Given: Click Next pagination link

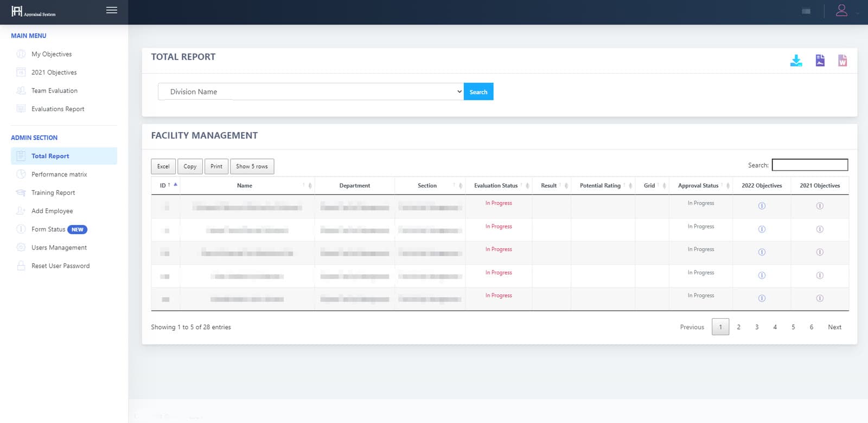Looking at the screenshot, I should click(834, 327).
